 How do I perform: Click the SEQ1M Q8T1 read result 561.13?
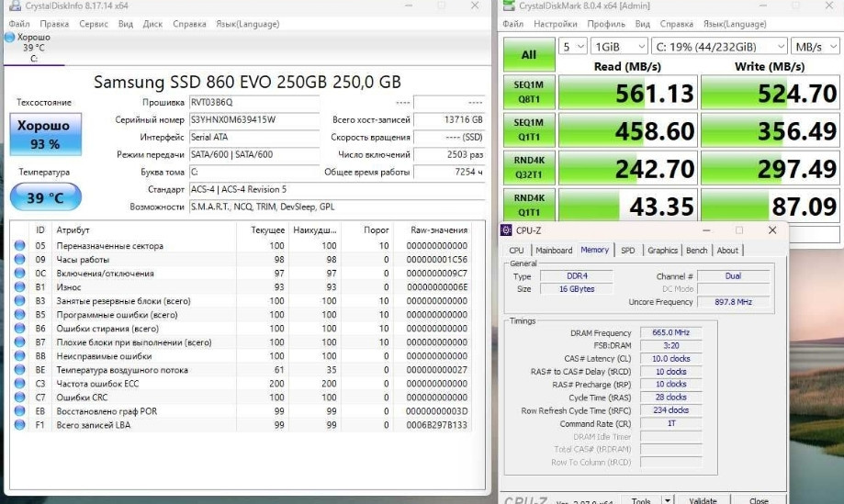coord(628,93)
